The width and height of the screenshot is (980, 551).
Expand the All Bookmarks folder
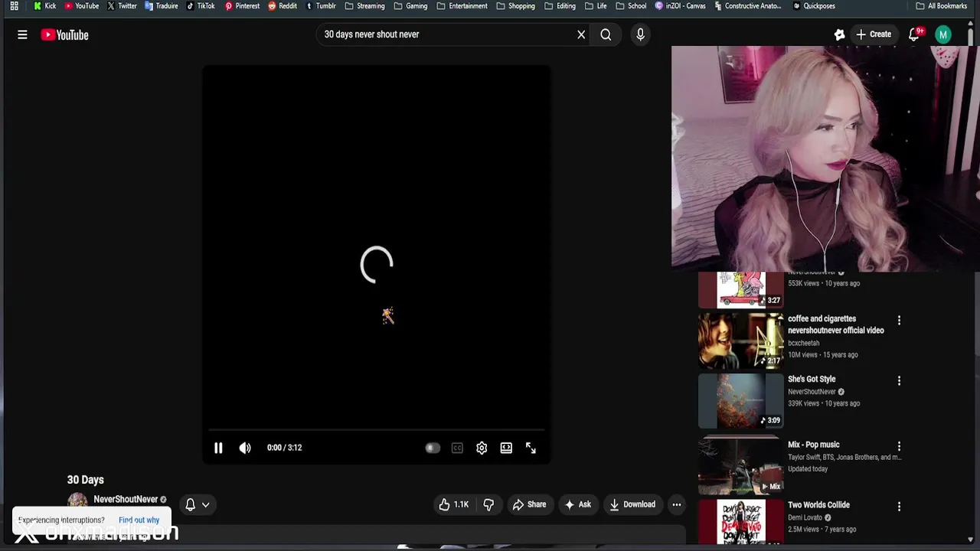pyautogui.click(x=941, y=6)
